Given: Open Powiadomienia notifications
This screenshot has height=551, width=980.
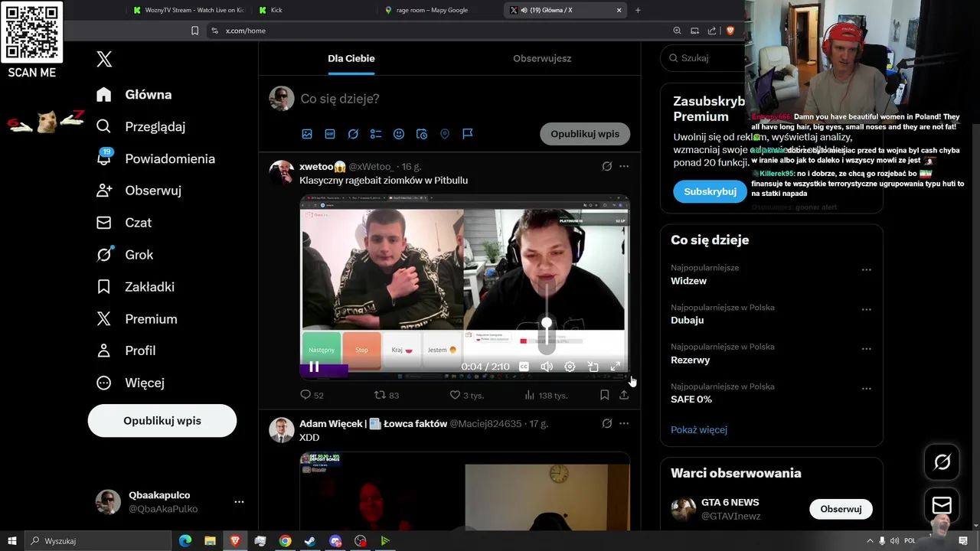Looking at the screenshot, I should tap(155, 159).
